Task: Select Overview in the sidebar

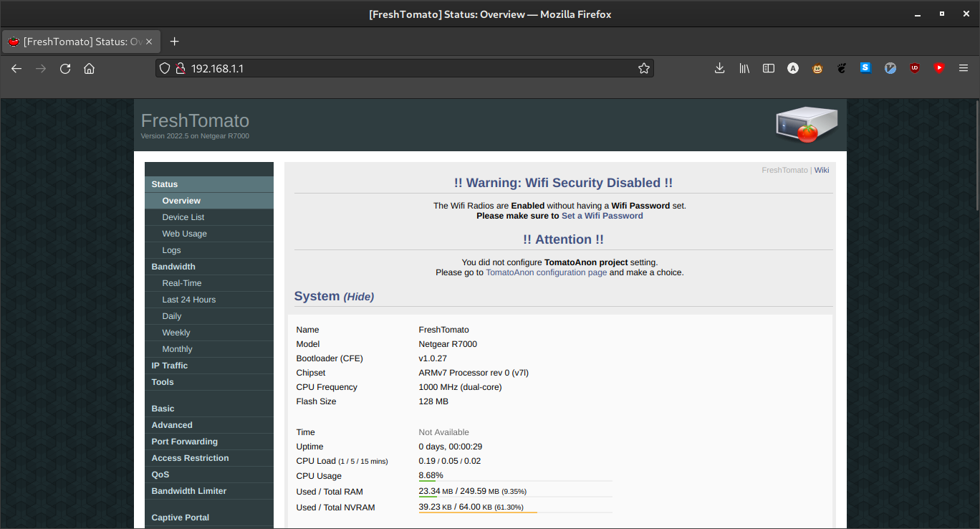Action: pyautogui.click(x=209, y=201)
